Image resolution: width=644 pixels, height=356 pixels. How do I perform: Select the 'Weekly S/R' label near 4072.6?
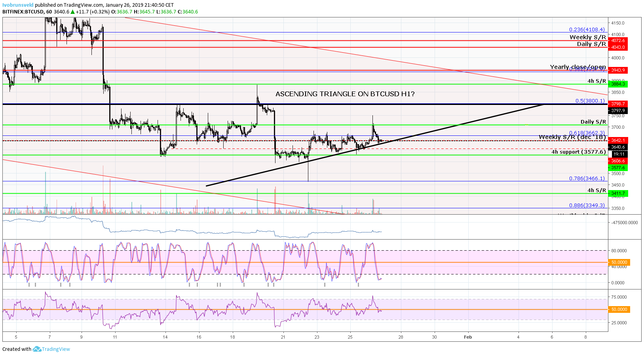point(588,37)
